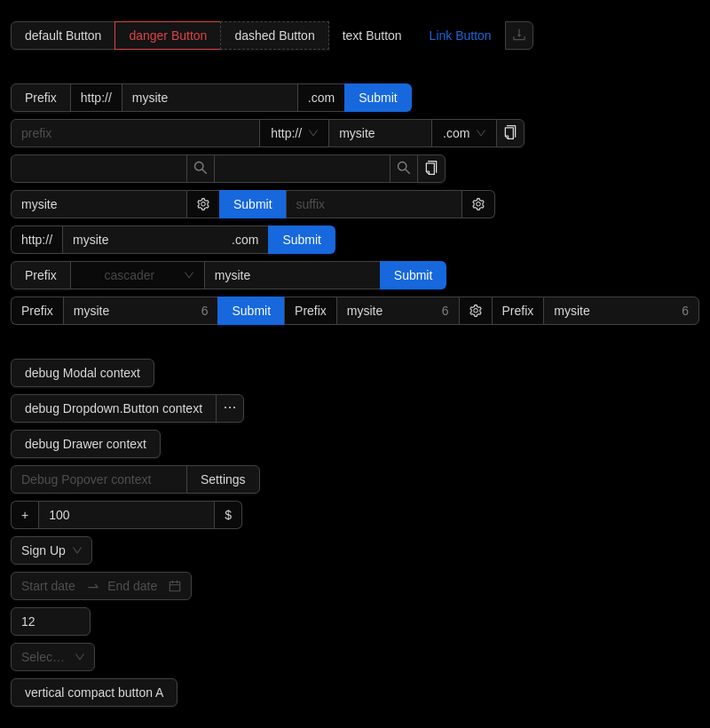This screenshot has height=728, width=710.
Task: Open the ellipsis menu beside Dropdown.Button
Action: 230,408
